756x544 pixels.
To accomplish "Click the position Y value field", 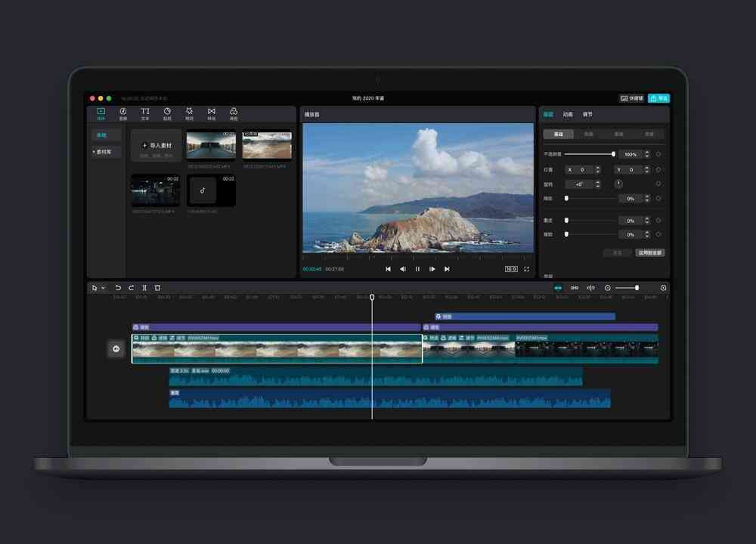I will click(x=629, y=169).
